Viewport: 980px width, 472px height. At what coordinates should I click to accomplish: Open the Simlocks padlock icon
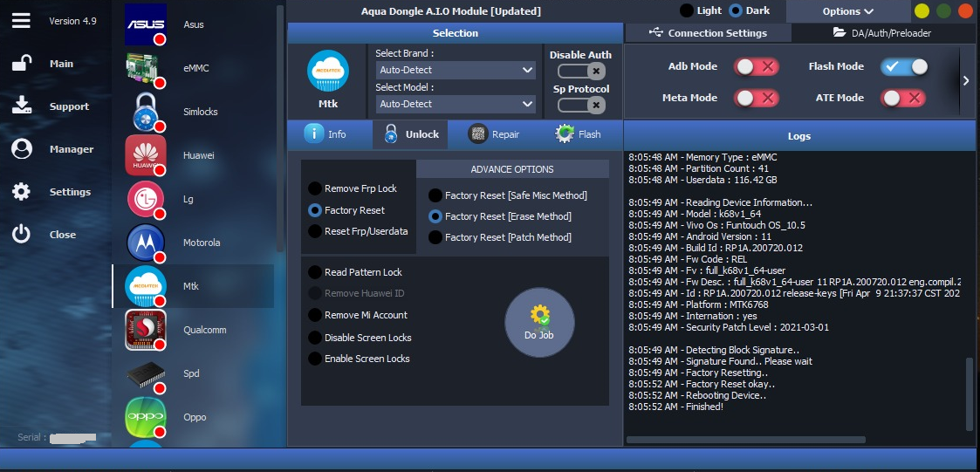146,112
